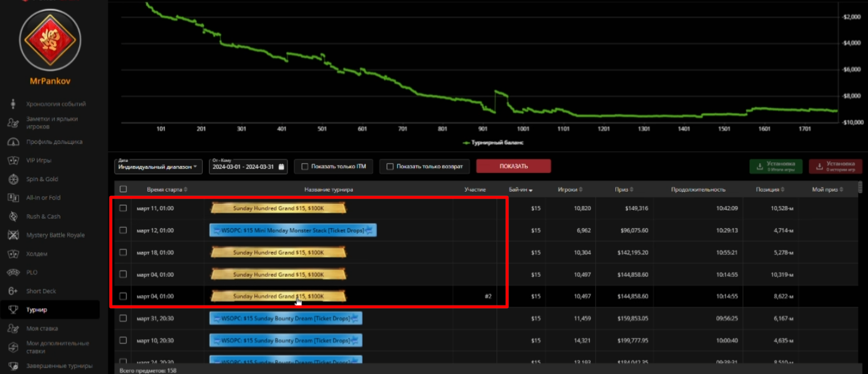
Task: Click the duration 10:55:21
Action: [725, 252]
